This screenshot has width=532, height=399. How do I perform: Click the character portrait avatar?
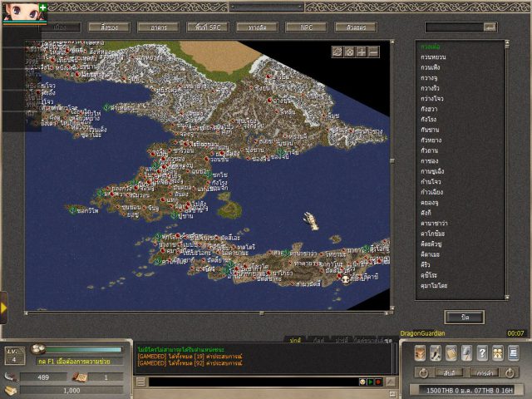coord(17,9)
